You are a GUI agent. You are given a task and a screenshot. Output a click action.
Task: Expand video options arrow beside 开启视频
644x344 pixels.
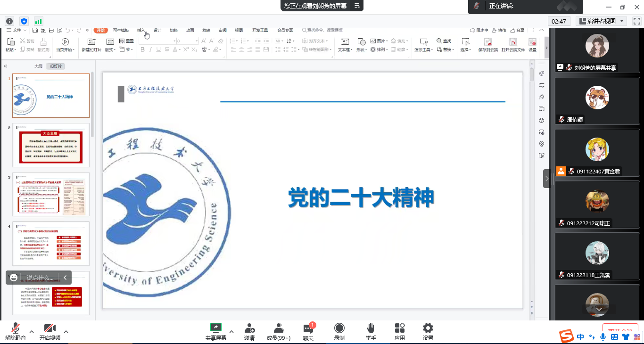66,332
